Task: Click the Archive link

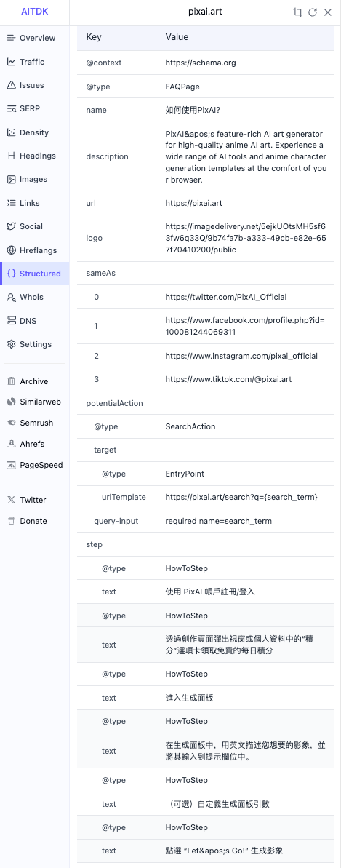Action: click(35, 381)
